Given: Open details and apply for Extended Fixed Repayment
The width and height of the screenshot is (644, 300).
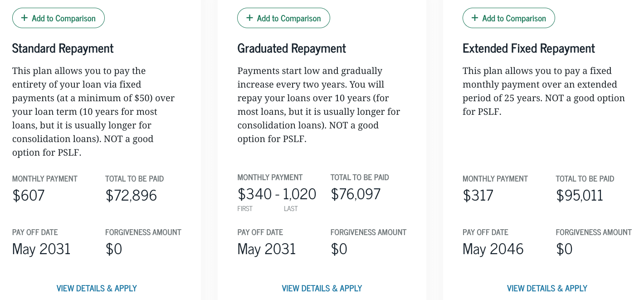Looking at the screenshot, I should click(x=547, y=288).
